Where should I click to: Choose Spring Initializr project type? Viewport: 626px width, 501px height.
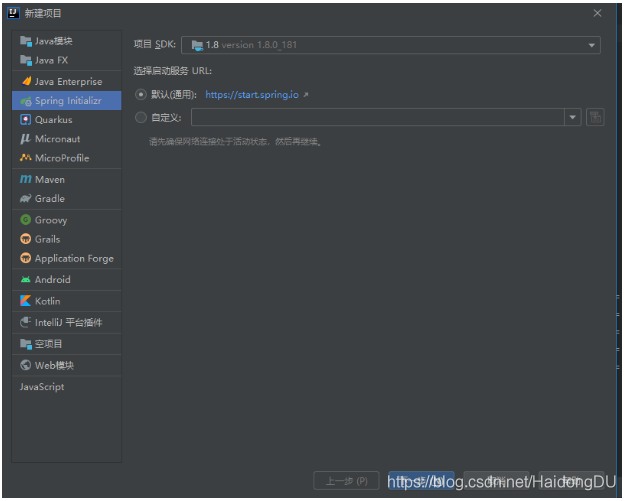[x=67, y=101]
